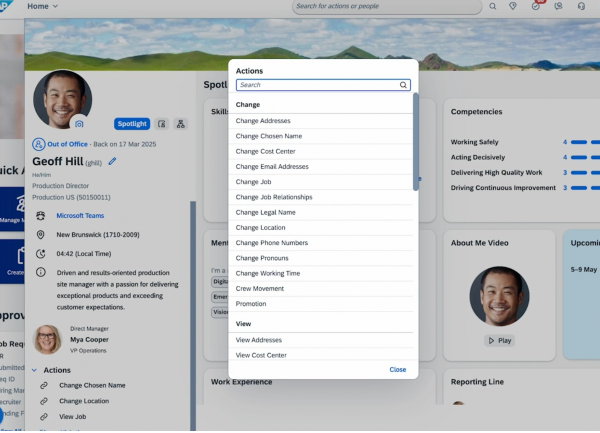Click the Spotlight button on the profile
The height and width of the screenshot is (433, 600).
[131, 124]
